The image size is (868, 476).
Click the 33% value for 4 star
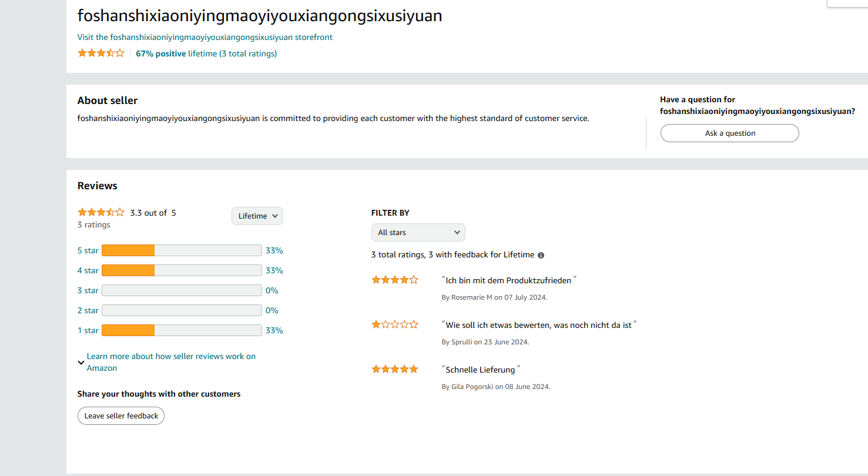(x=274, y=271)
